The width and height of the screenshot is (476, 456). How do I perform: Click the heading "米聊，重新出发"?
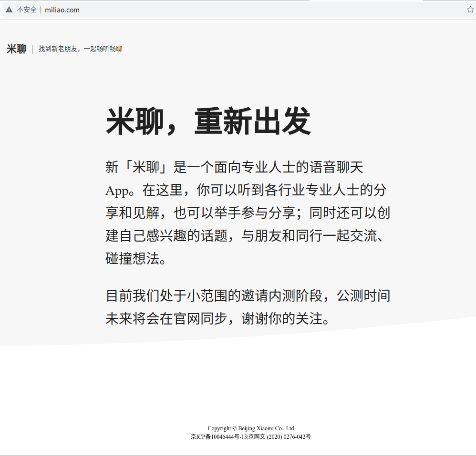click(x=207, y=120)
